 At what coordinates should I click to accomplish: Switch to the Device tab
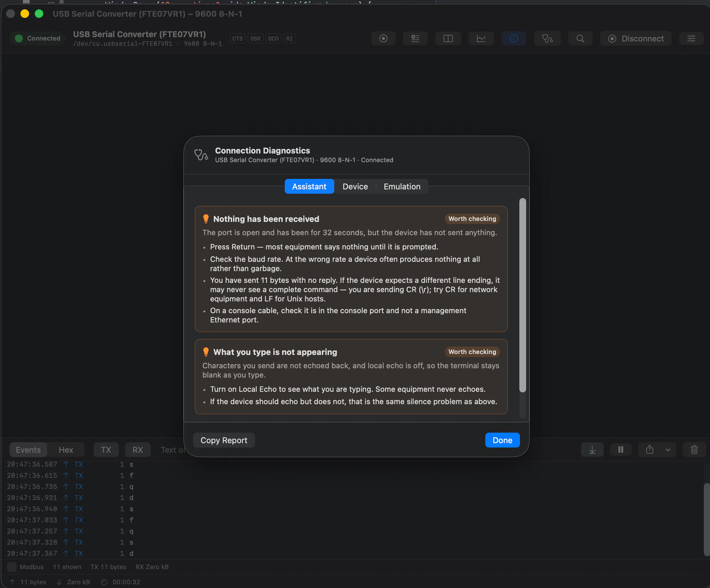pos(355,187)
